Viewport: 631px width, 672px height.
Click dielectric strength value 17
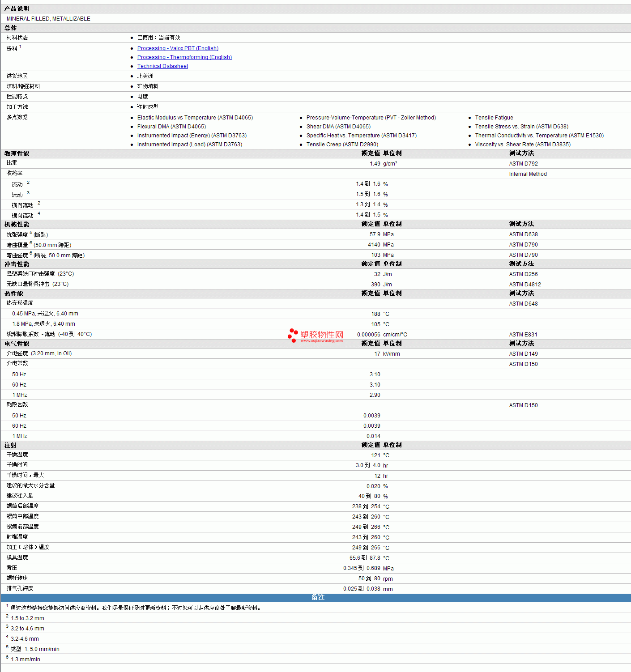(377, 354)
